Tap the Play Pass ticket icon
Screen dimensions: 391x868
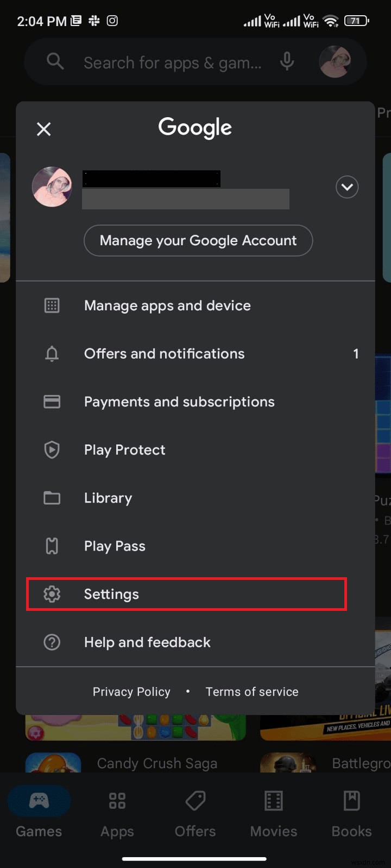(52, 546)
